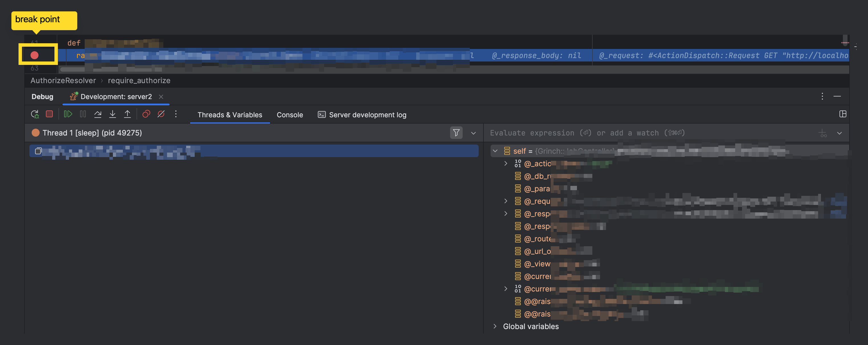
Task: Toggle the frames filter button
Action: point(456,133)
